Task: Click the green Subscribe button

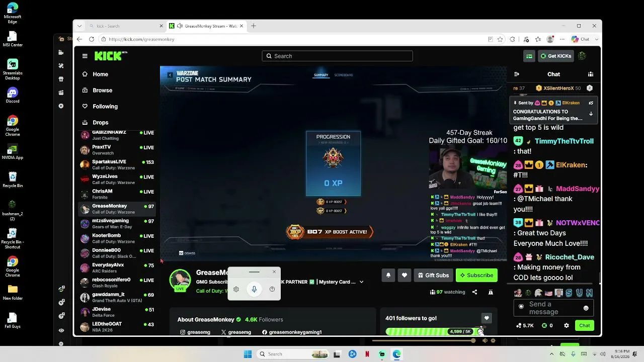Action: 476,276
